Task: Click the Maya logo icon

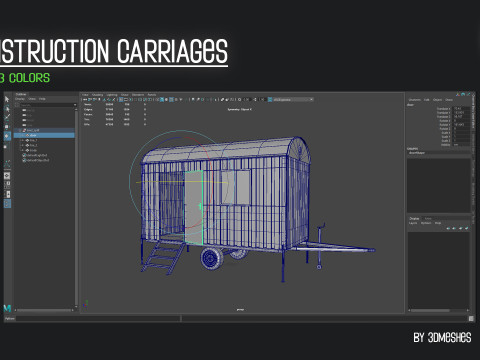Action: 7,308
